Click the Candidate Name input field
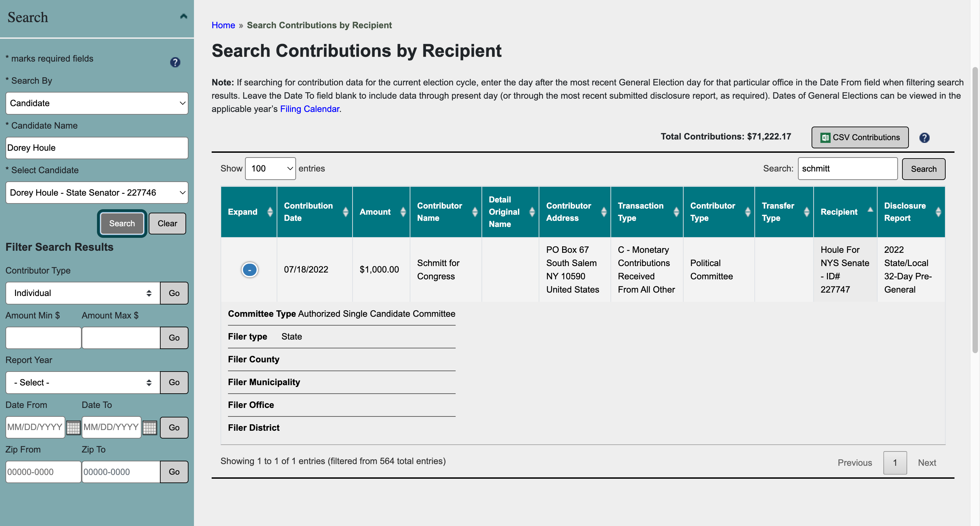980x526 pixels. pyautogui.click(x=97, y=148)
